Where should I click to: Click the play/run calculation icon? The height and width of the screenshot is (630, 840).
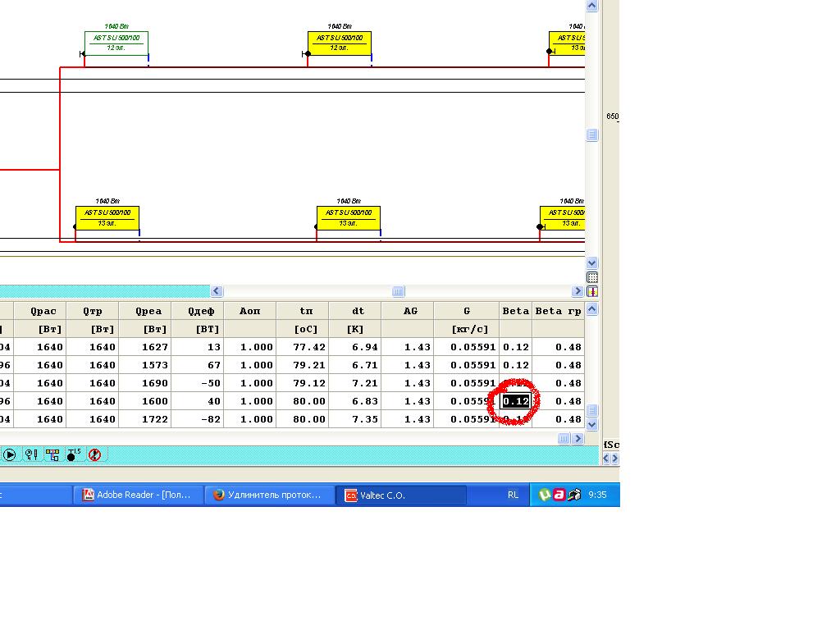[x=10, y=454]
